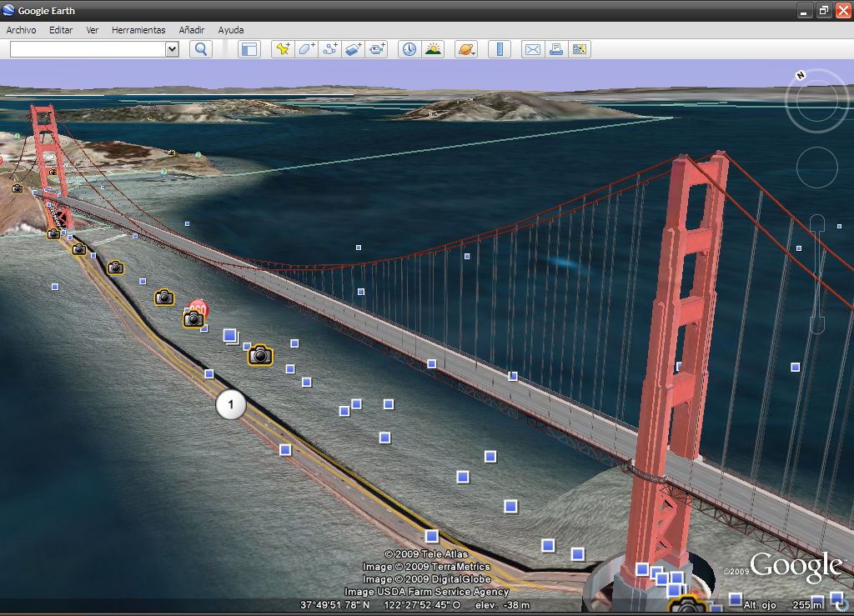Toggle sunlight across the landscape
Image resolution: width=854 pixels, height=616 pixels.
(x=433, y=49)
